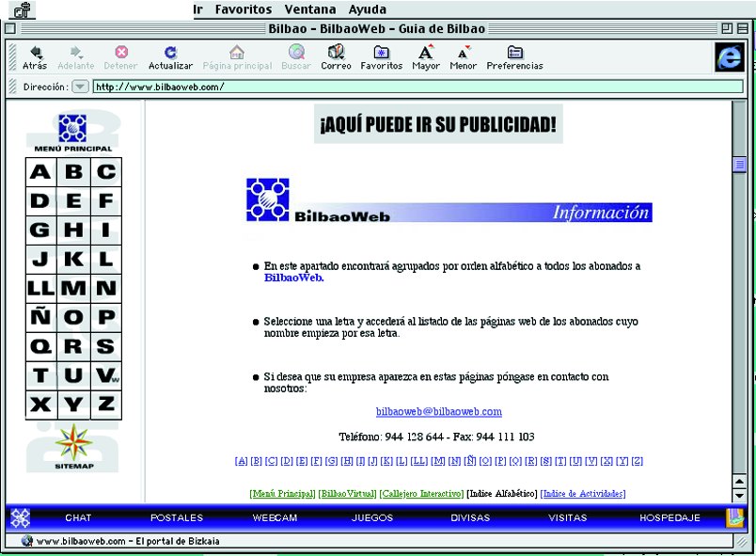Viewport: 756px width, 556px height.
Task: Increase text size with Mayor icon
Action: (x=426, y=52)
